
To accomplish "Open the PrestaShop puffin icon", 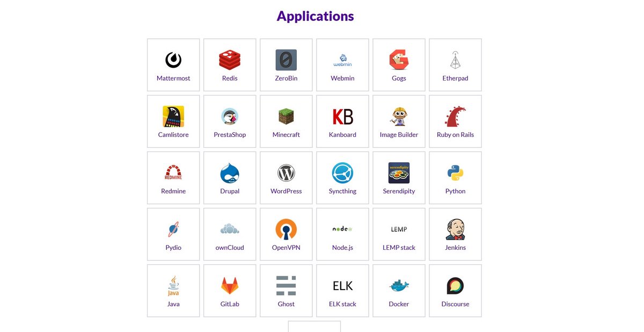I will 230,117.
